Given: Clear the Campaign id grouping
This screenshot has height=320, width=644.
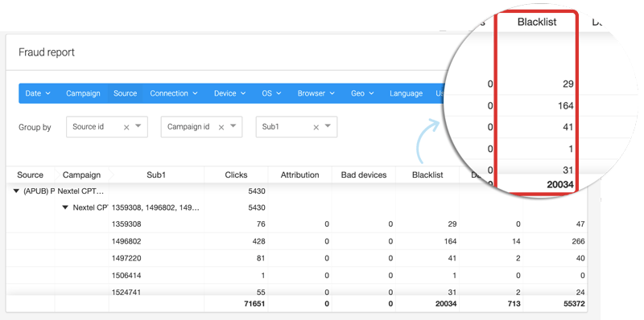Looking at the screenshot, I should (221, 127).
